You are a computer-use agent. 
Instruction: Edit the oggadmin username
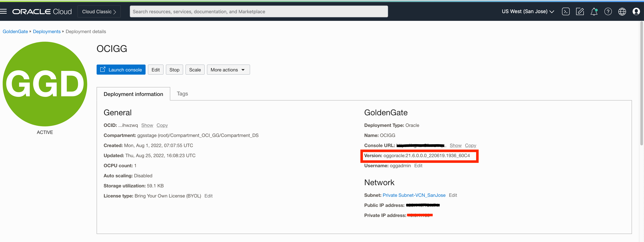418,166
